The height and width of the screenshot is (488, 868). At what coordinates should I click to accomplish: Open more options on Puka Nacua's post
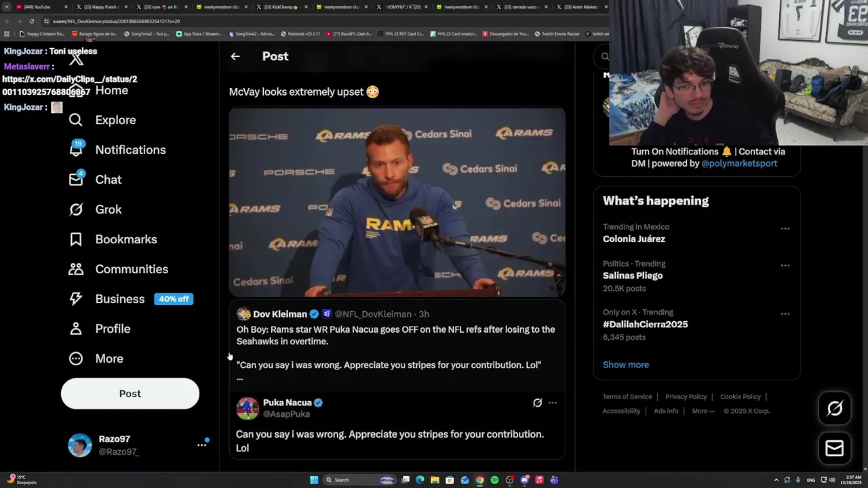click(x=552, y=403)
